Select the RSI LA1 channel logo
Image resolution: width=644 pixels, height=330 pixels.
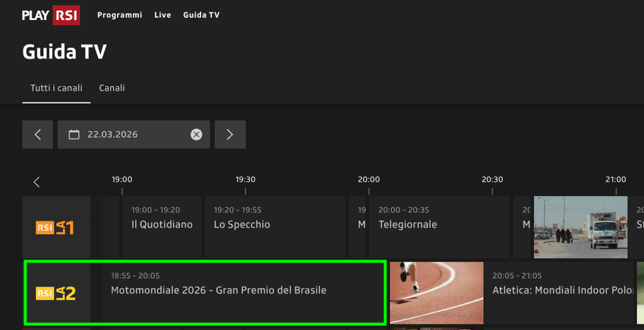(56, 228)
